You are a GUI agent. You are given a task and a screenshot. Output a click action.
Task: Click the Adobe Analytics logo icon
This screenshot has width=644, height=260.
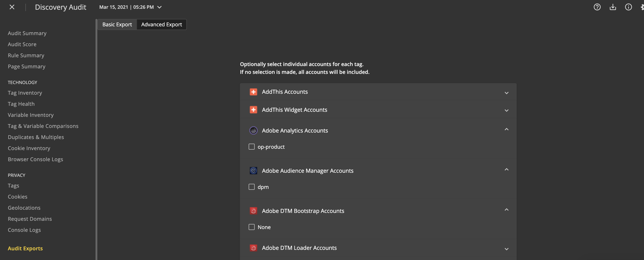253,131
